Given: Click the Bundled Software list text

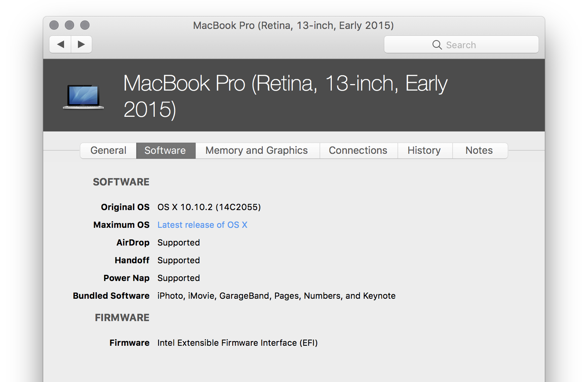Looking at the screenshot, I should [276, 296].
